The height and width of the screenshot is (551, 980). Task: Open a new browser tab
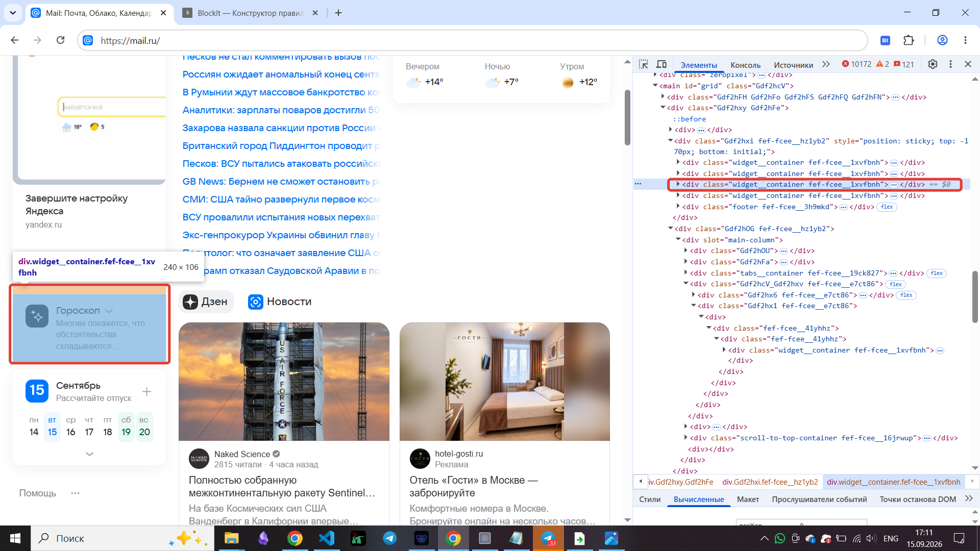point(338,13)
